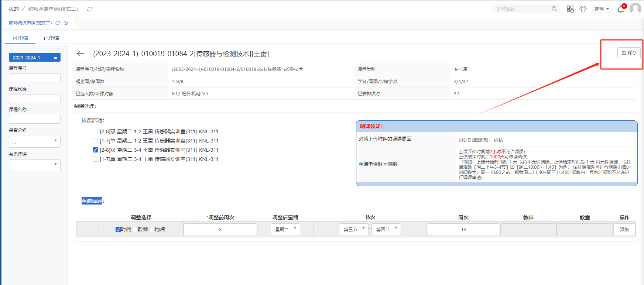Open the 星期二 weekday dropdown
The height and width of the screenshot is (285, 644).
285,229
